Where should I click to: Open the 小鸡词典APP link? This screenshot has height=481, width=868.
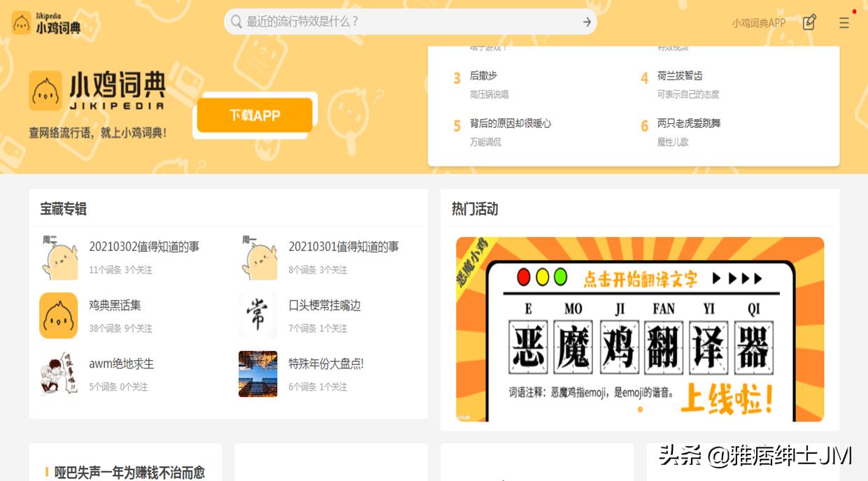tap(759, 23)
